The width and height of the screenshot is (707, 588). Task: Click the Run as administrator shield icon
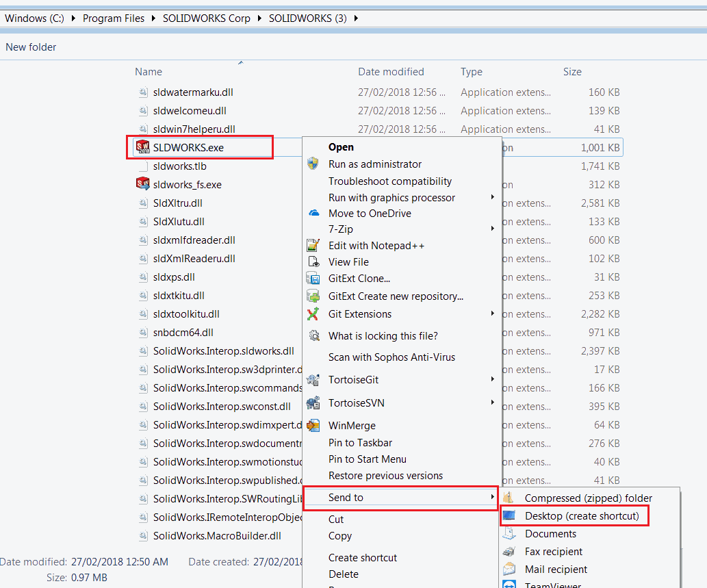[313, 163]
